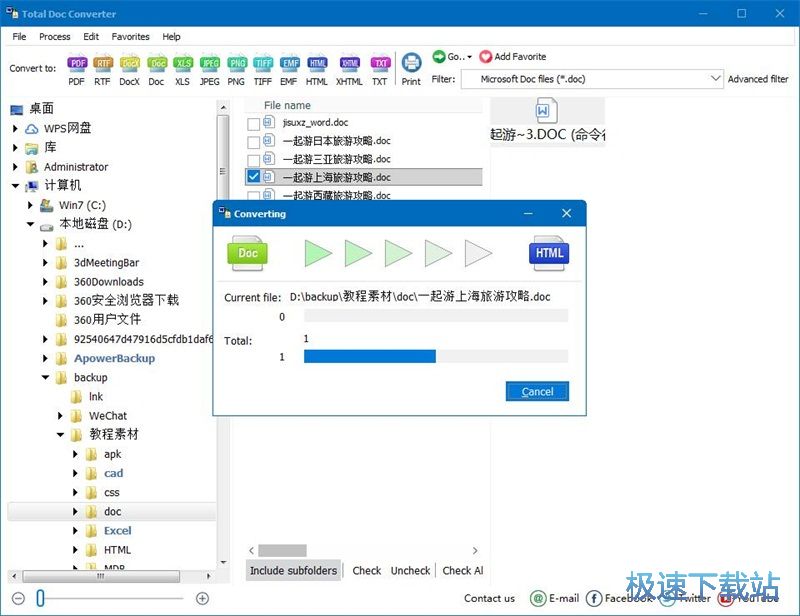This screenshot has width=800, height=616.
Task: Click the Check button
Action: 367,571
